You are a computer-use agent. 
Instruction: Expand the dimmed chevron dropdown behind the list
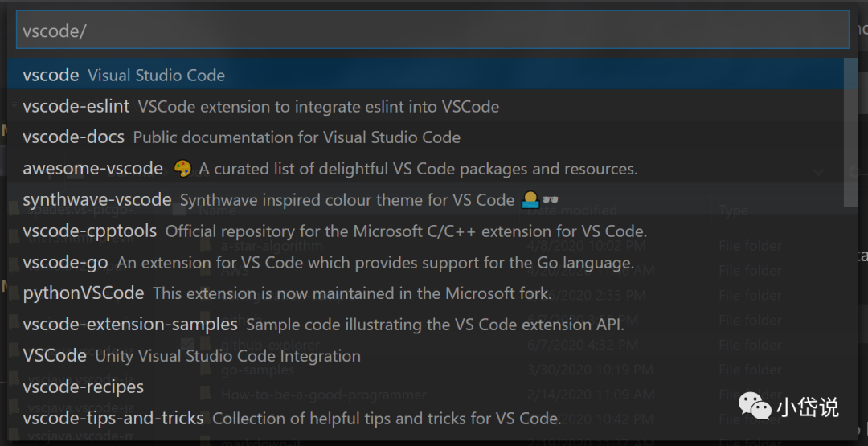click(x=819, y=171)
